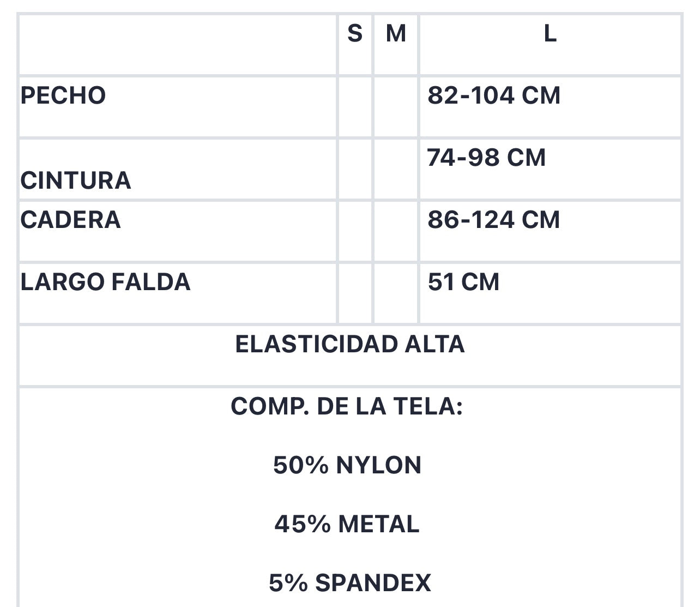Click the empty top-left header cell
The image size is (700, 607).
(178, 45)
